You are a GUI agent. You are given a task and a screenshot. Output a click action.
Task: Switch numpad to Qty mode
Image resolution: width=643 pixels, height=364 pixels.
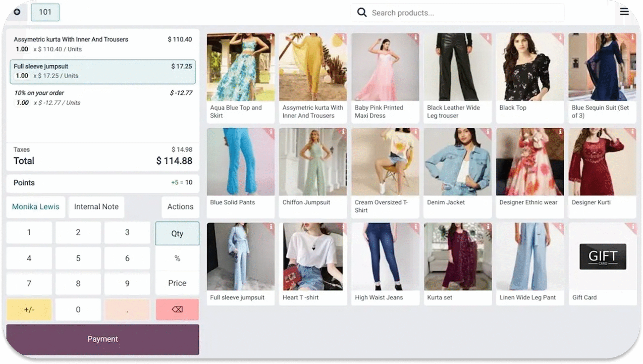click(x=177, y=233)
